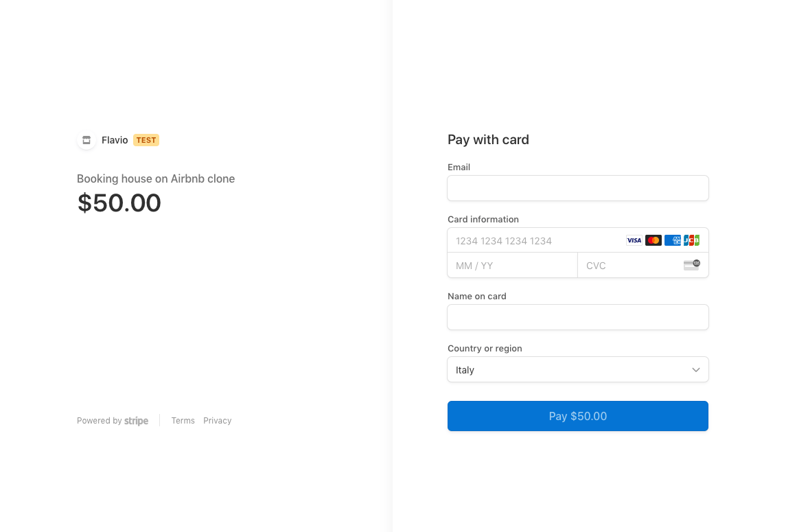This screenshot has height=532, width=786.
Task: Click the Visa card logo
Action: tap(634, 240)
